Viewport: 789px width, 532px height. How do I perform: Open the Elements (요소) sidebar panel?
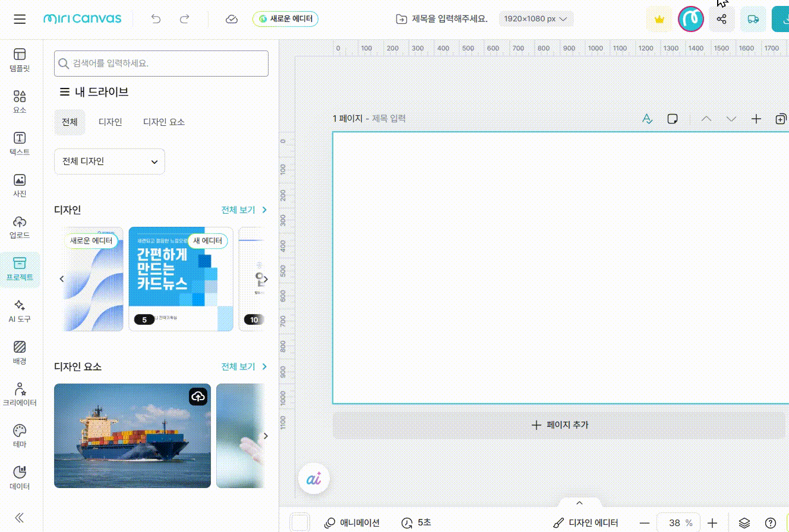pos(20,102)
